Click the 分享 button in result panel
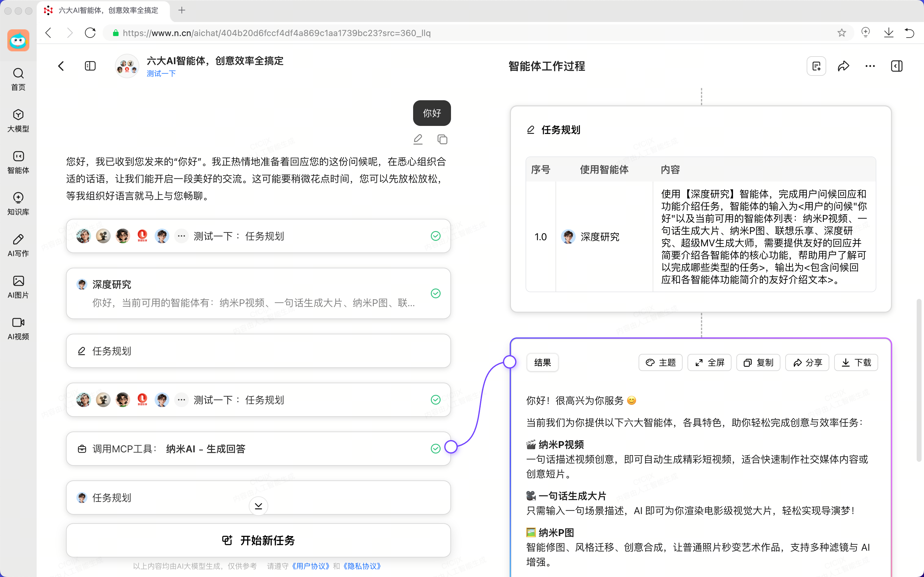Screen dimensions: 924x577 pos(807,362)
